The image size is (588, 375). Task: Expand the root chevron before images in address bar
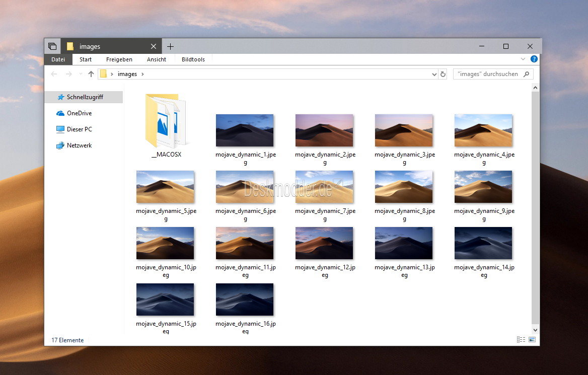[x=112, y=74]
